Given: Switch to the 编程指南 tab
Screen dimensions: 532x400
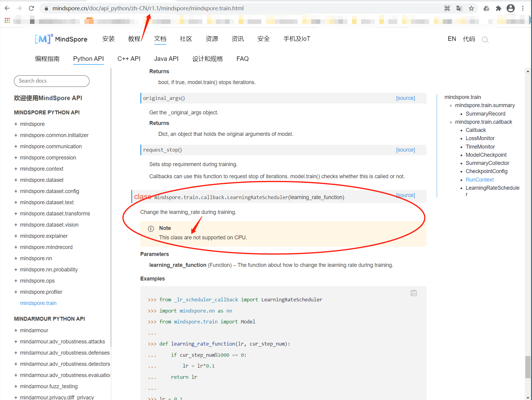Looking at the screenshot, I should click(x=47, y=59).
